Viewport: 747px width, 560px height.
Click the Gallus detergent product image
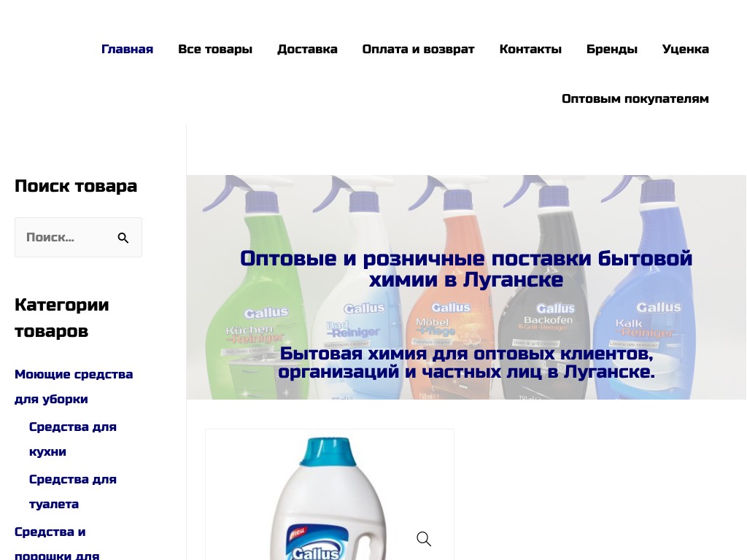(329, 495)
